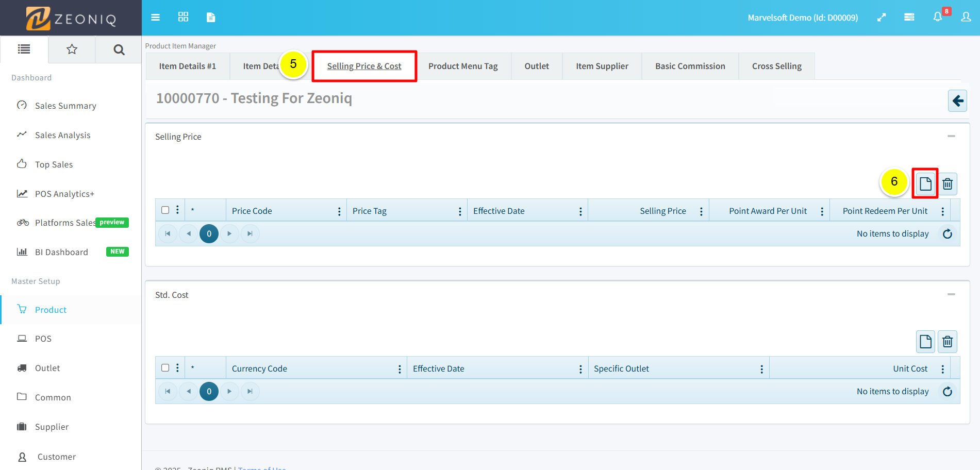Refresh the Std. Cost grid

click(x=948, y=392)
